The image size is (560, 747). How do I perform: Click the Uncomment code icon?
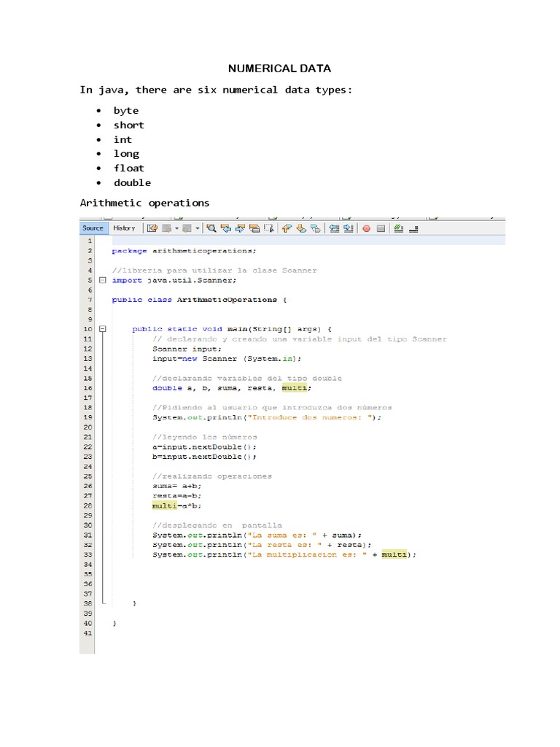point(413,228)
